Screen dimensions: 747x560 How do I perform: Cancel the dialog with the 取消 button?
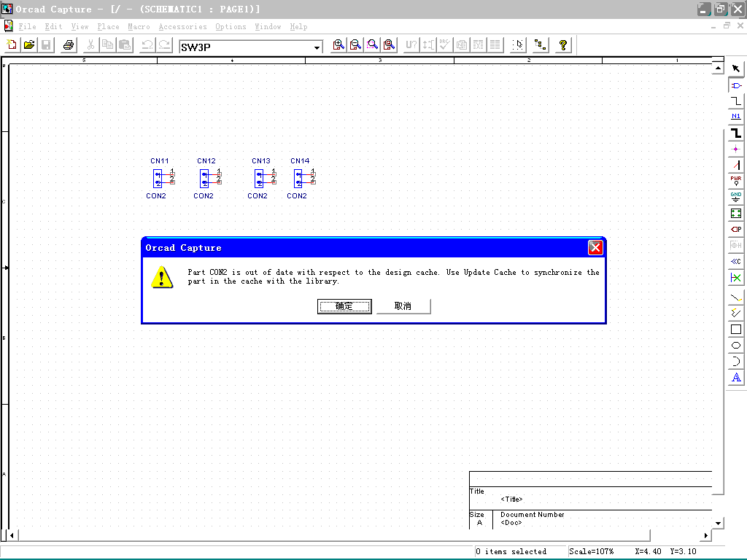pyautogui.click(x=403, y=306)
